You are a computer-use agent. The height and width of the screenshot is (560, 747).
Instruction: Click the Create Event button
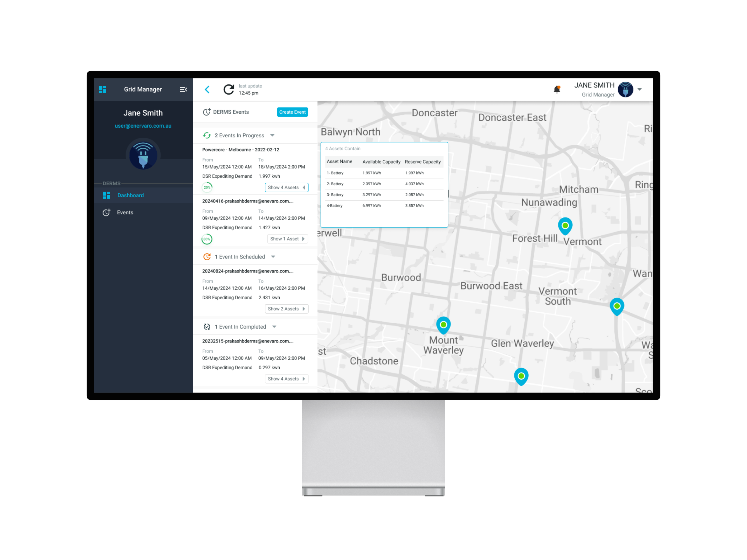click(x=292, y=112)
